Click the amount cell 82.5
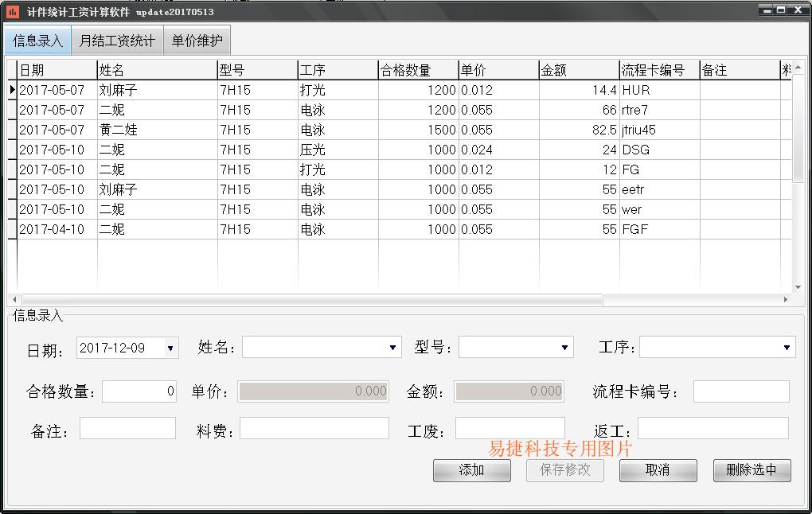The image size is (812, 514). (580, 130)
